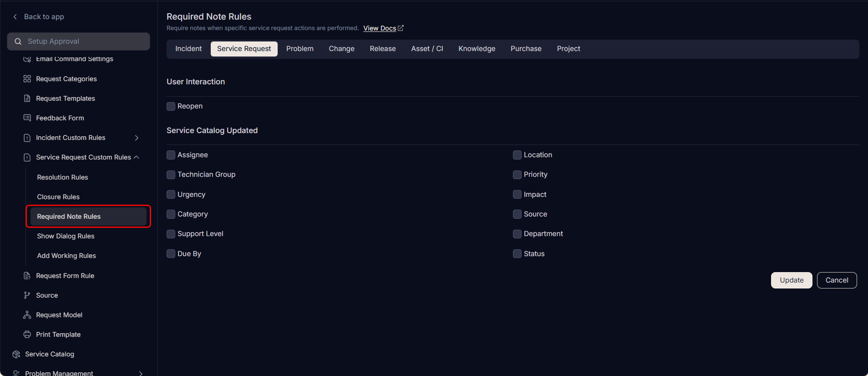
Task: Expand Incident Custom Rules chevron
Action: pyautogui.click(x=137, y=138)
